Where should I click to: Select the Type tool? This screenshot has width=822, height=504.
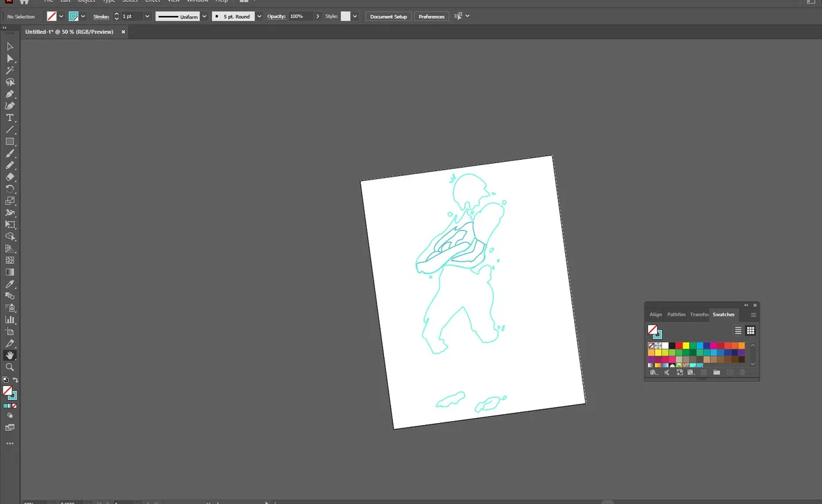click(10, 118)
